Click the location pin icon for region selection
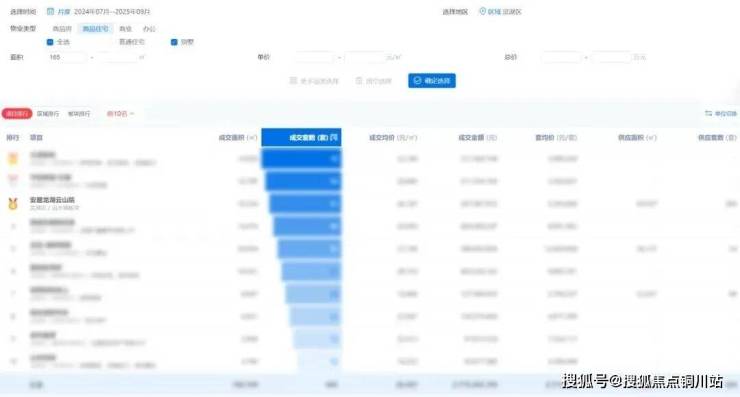This screenshot has height=397, width=740. (x=482, y=11)
